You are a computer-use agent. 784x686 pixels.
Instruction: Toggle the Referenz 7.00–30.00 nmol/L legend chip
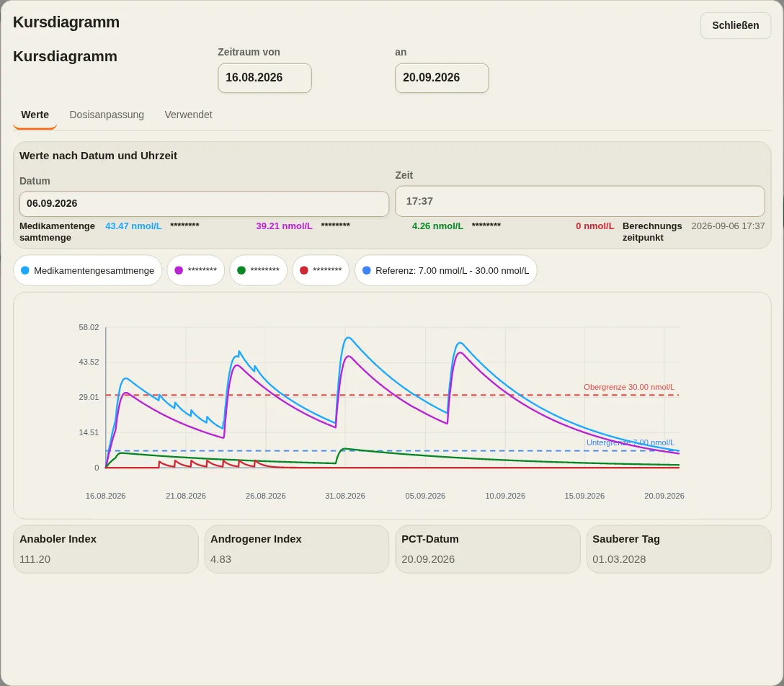[x=445, y=270]
